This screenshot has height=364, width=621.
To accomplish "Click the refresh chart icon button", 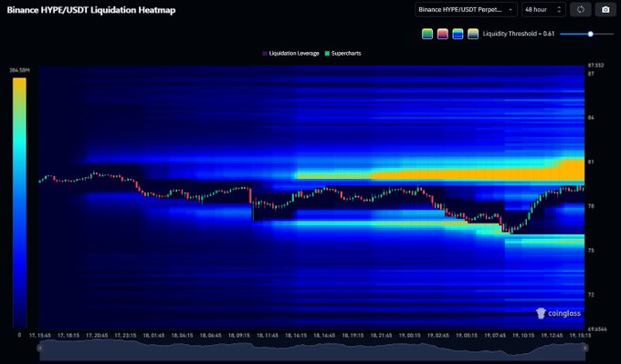I will 581,9.
